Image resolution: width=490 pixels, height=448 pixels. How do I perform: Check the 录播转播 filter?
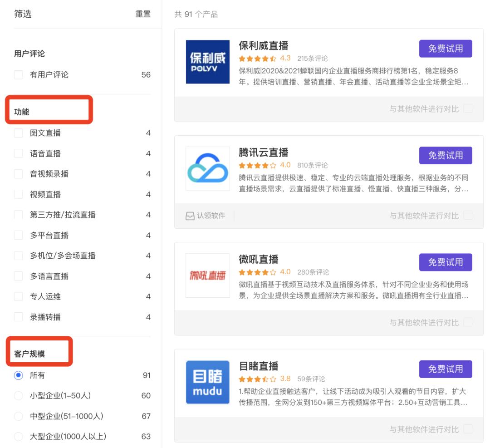tap(19, 317)
